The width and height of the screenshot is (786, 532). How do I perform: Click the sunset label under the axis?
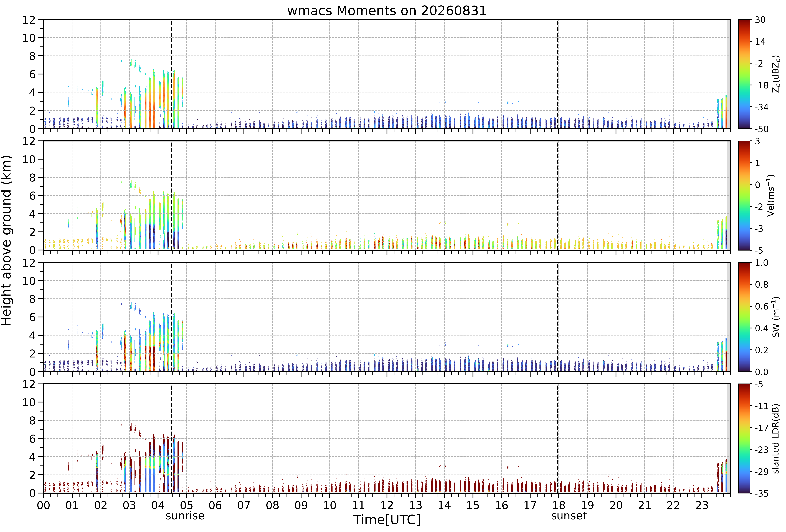[x=569, y=516]
